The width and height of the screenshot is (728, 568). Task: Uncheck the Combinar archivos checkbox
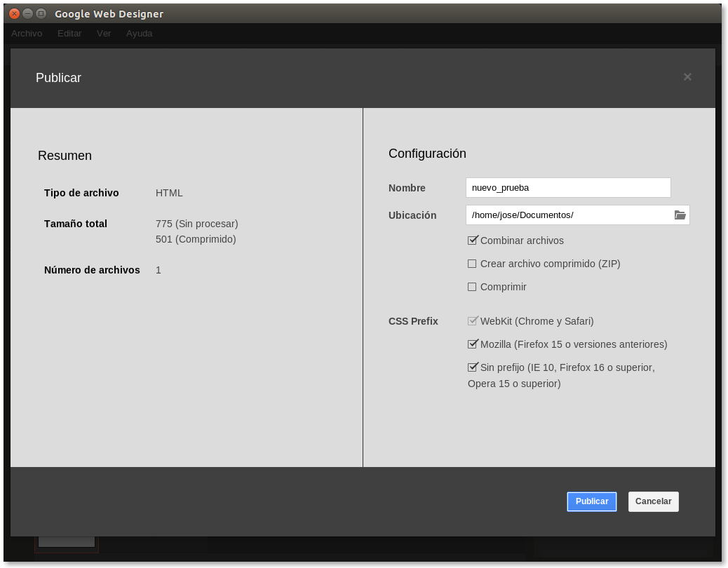[472, 241]
